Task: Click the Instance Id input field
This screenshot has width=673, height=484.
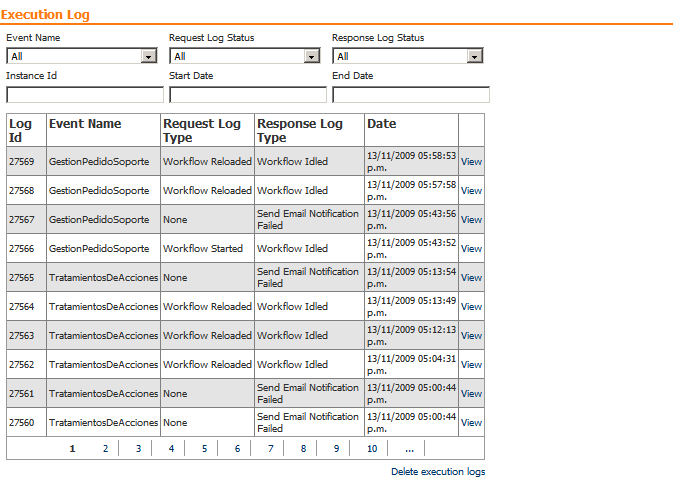Action: coord(85,95)
